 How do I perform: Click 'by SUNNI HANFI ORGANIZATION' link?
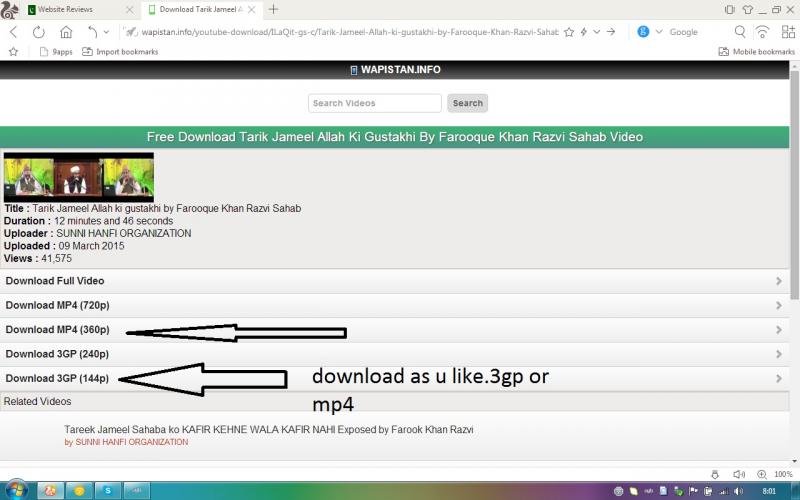(x=126, y=442)
